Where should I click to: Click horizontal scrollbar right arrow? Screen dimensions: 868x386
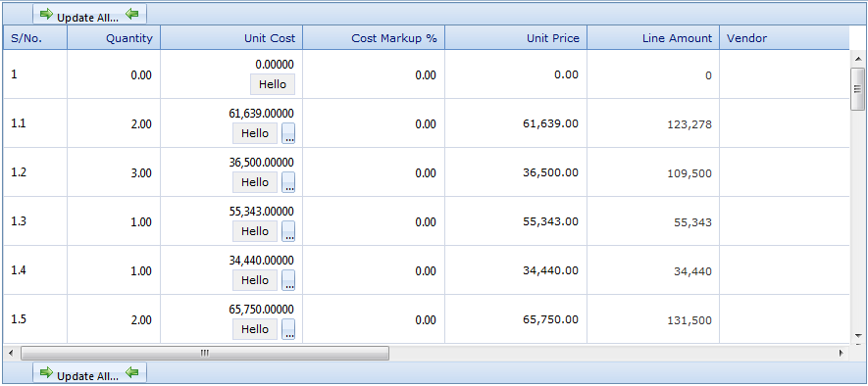842,353
